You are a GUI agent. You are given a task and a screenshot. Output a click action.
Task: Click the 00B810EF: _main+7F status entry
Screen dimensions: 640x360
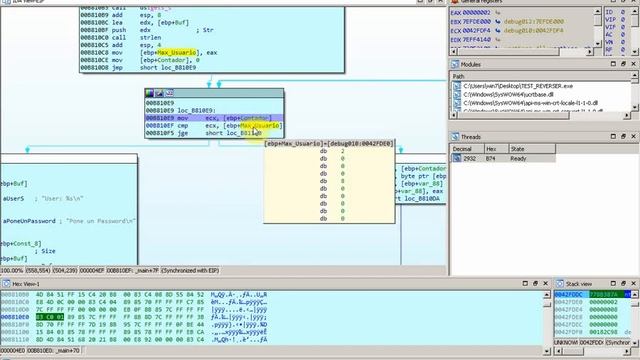pyautogui.click(x=133, y=271)
